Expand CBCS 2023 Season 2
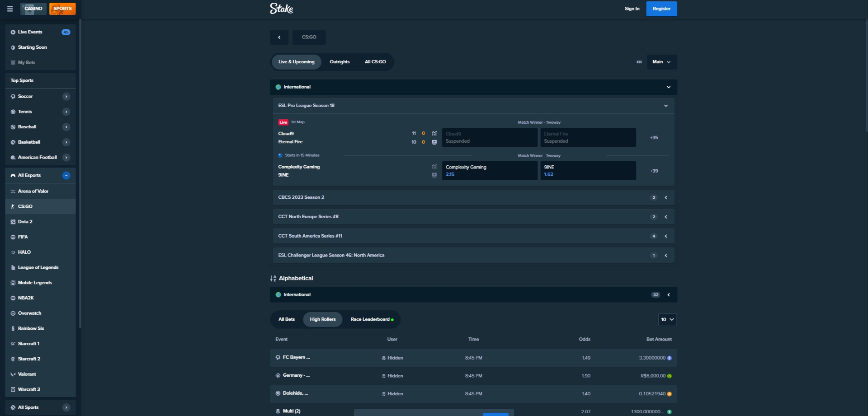 (x=666, y=197)
